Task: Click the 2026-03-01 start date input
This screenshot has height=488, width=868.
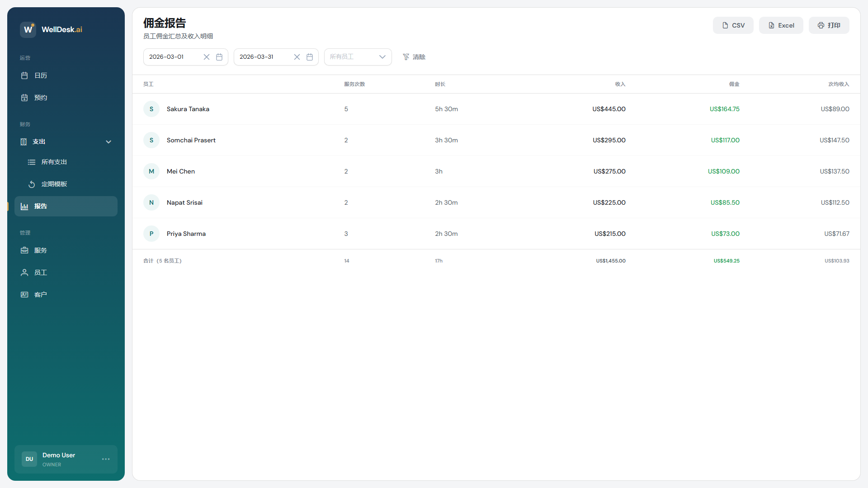Action: pyautogui.click(x=172, y=57)
